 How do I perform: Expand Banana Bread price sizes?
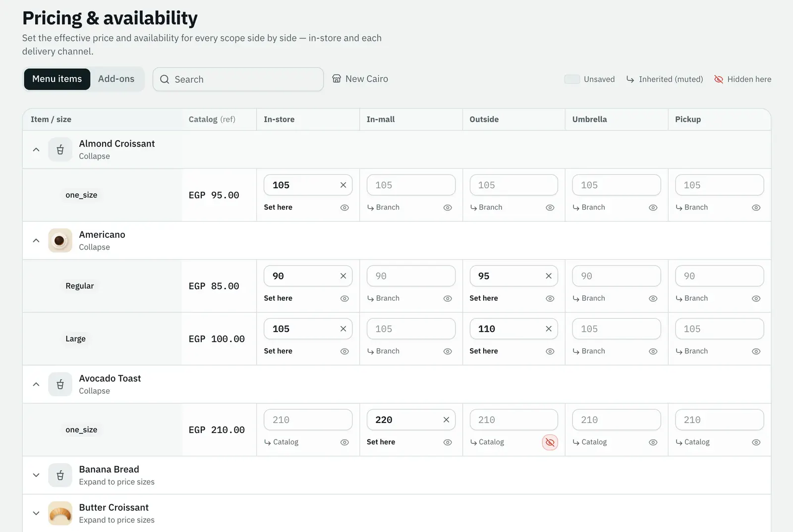(x=36, y=476)
